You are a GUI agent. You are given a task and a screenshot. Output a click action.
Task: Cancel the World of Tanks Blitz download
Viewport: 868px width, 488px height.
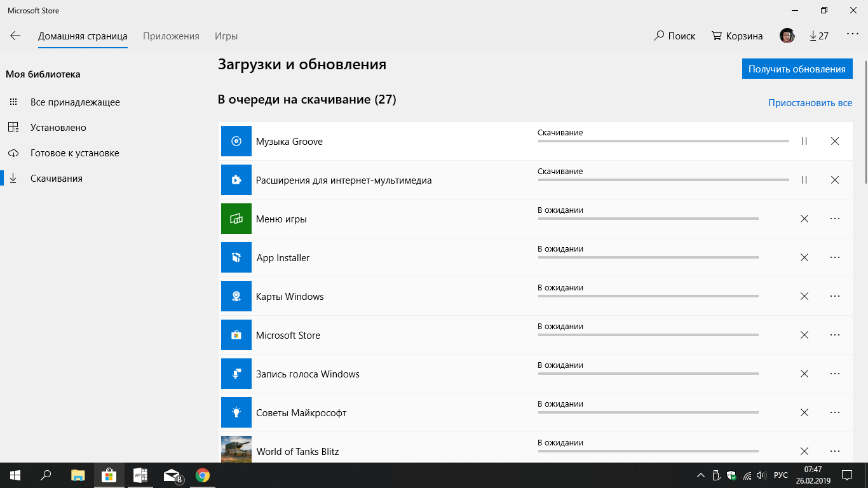point(804,451)
